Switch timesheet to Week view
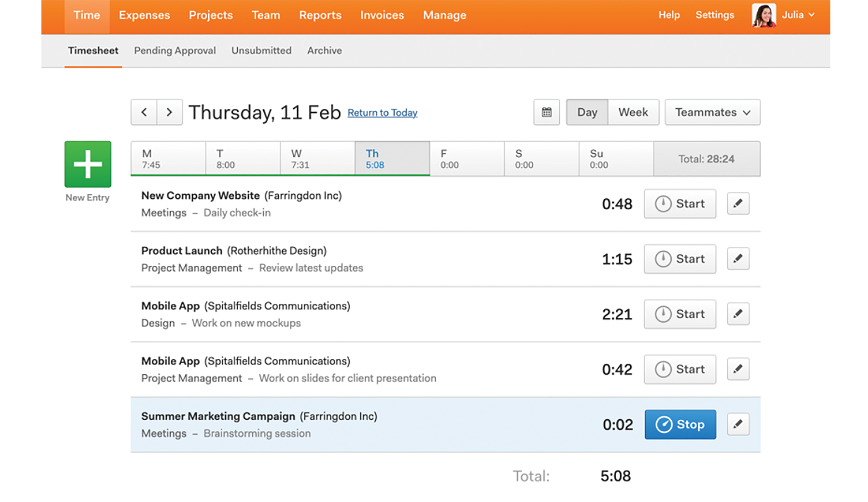Screen dimensions: 868x502 (633, 112)
